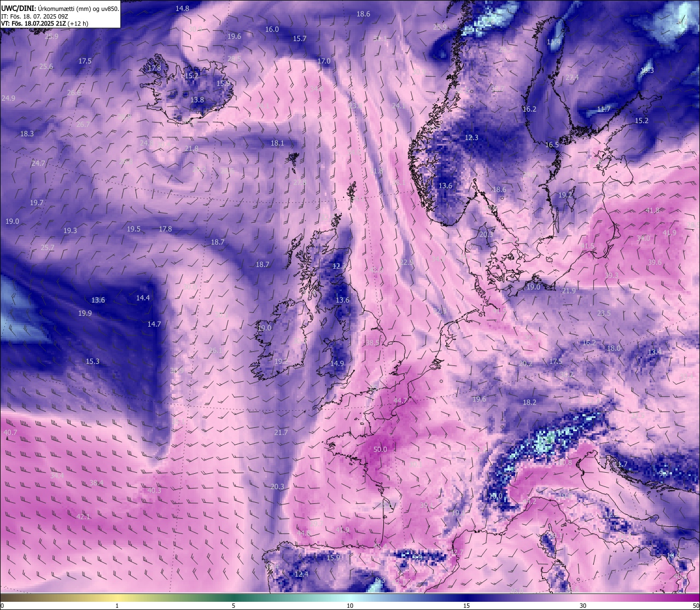Viewport: 700px width, 610px height.
Task: Click the 11.7 value over Finland
Action: coord(603,109)
